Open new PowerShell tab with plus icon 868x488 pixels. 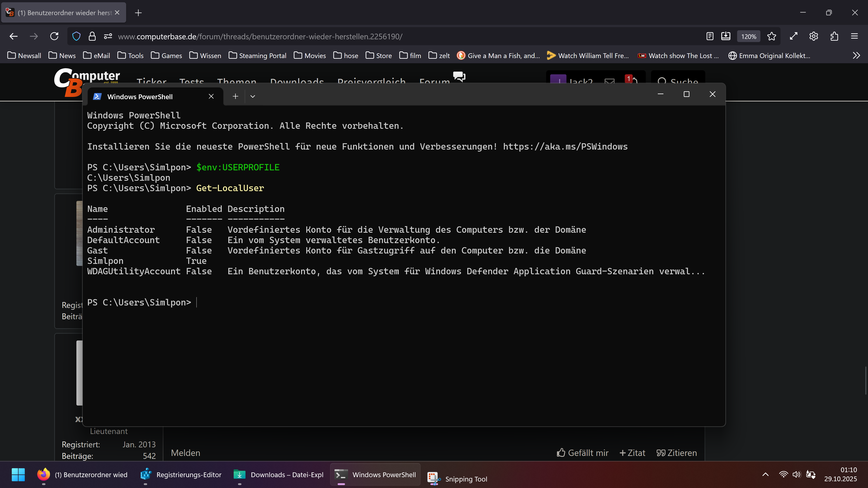[x=235, y=97]
